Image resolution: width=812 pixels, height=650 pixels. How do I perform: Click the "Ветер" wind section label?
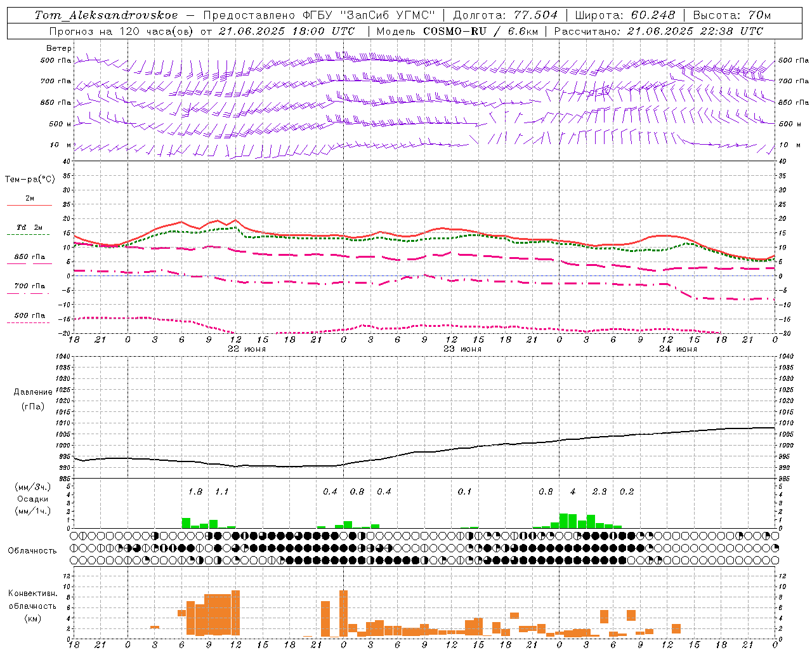(59, 48)
